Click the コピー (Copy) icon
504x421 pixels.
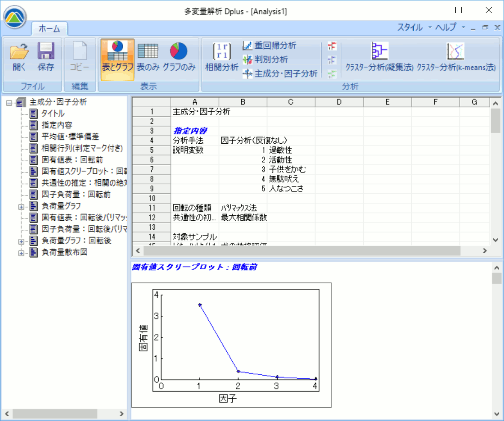tap(80, 57)
